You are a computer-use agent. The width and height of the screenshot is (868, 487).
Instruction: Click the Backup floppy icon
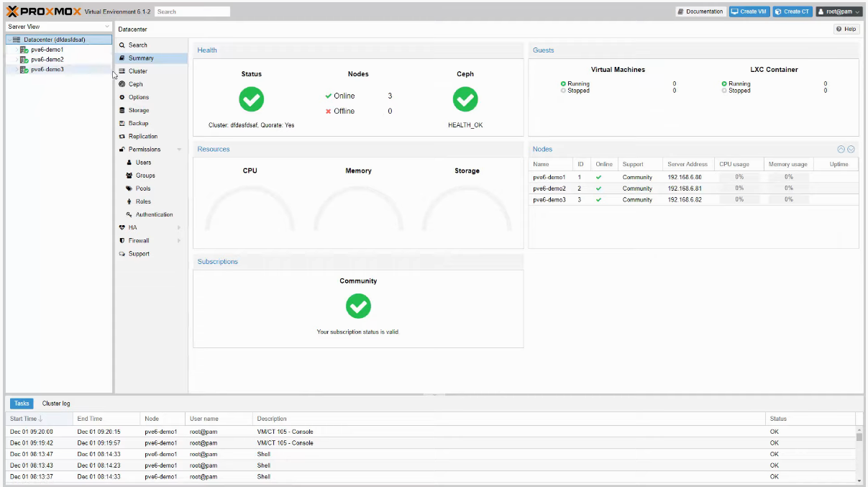pos(122,123)
